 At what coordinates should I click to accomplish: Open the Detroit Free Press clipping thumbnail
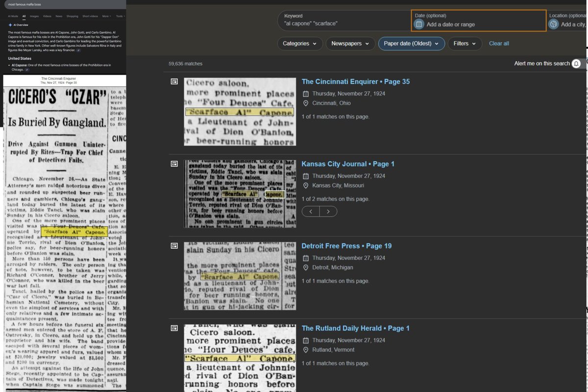[x=240, y=276]
